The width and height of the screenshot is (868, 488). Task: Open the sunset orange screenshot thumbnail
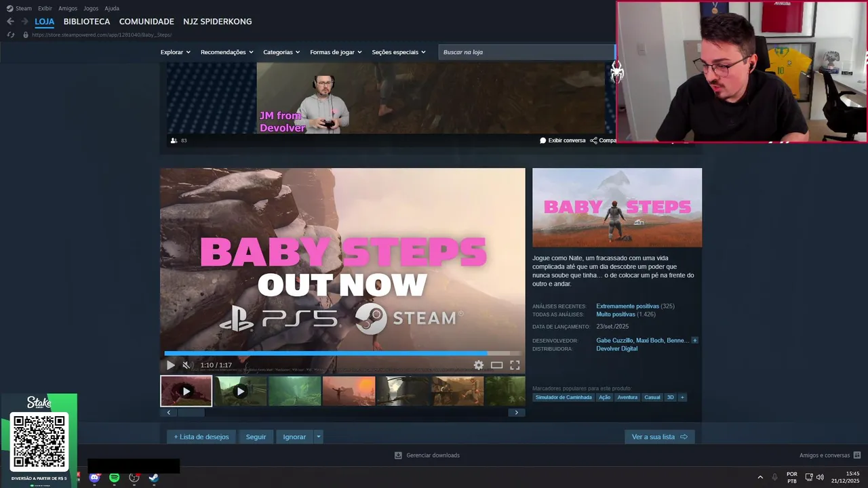pyautogui.click(x=349, y=391)
